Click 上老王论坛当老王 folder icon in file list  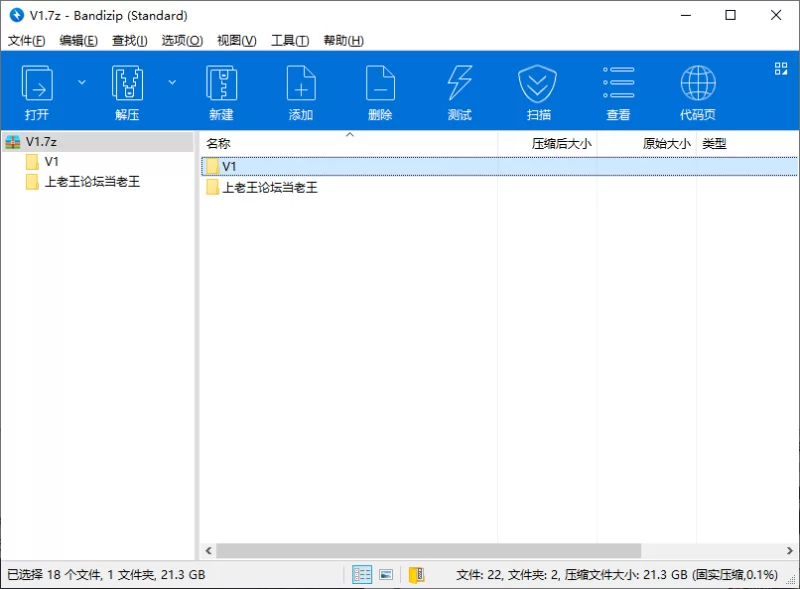click(x=212, y=187)
